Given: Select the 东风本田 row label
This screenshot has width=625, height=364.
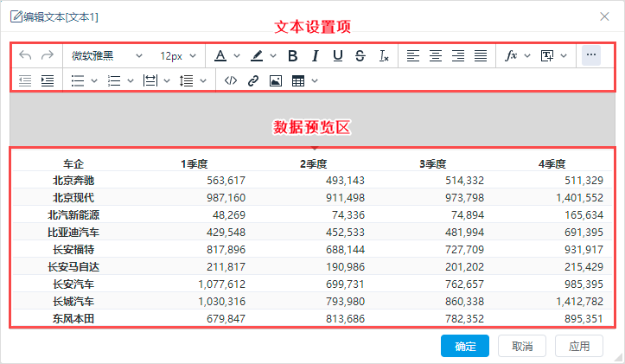Looking at the screenshot, I should pyautogui.click(x=73, y=319).
